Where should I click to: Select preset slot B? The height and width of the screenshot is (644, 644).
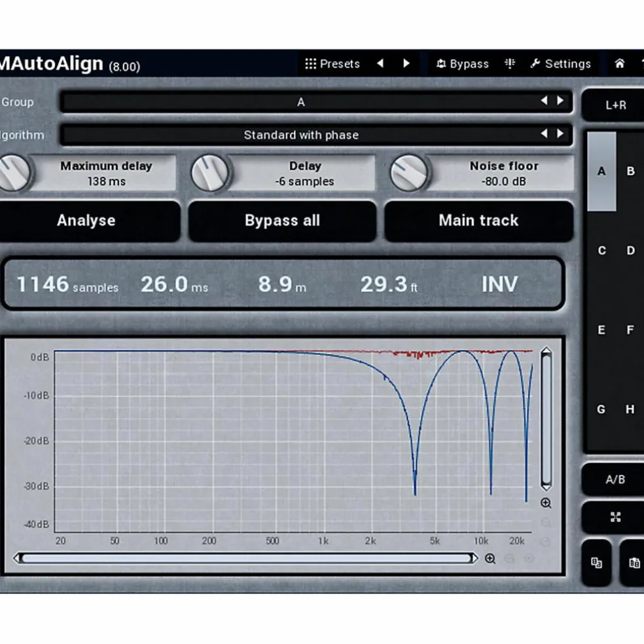tap(630, 171)
